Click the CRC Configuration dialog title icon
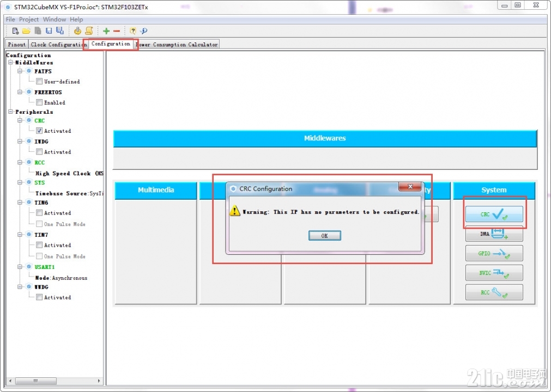The height and width of the screenshot is (392, 551). click(233, 189)
